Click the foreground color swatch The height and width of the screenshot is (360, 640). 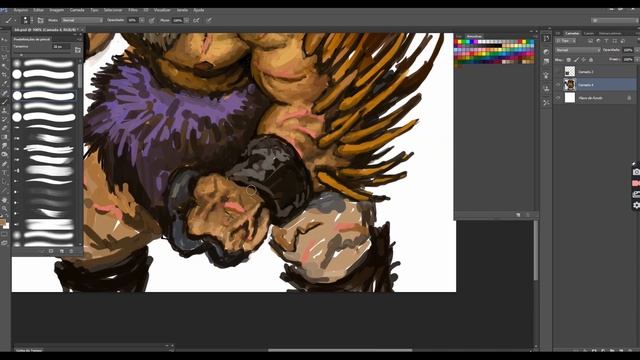(x=3, y=222)
